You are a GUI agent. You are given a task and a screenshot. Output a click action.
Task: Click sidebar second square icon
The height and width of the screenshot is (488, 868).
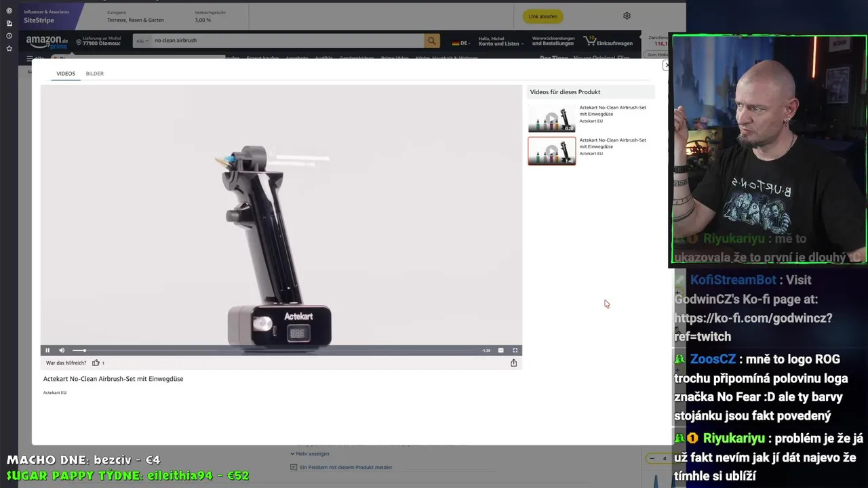click(x=9, y=23)
